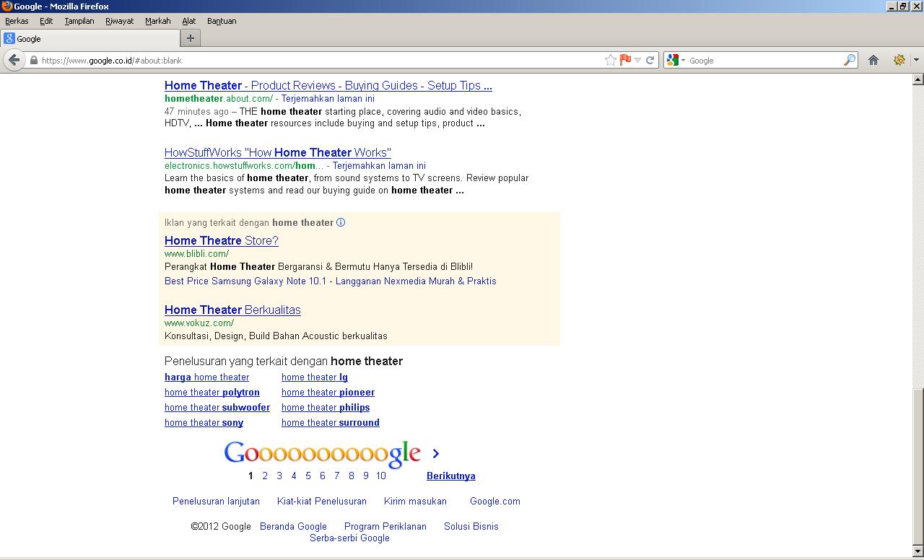This screenshot has width=924, height=560.
Task: Go to results page 3
Action: (x=279, y=476)
